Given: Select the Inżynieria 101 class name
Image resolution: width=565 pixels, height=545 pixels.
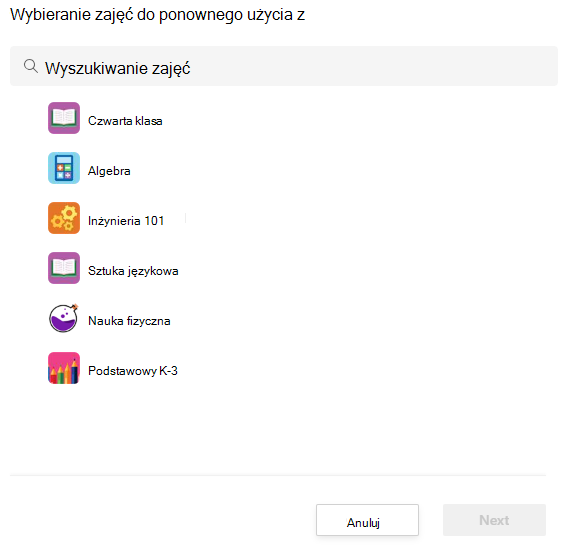Looking at the screenshot, I should [126, 221].
